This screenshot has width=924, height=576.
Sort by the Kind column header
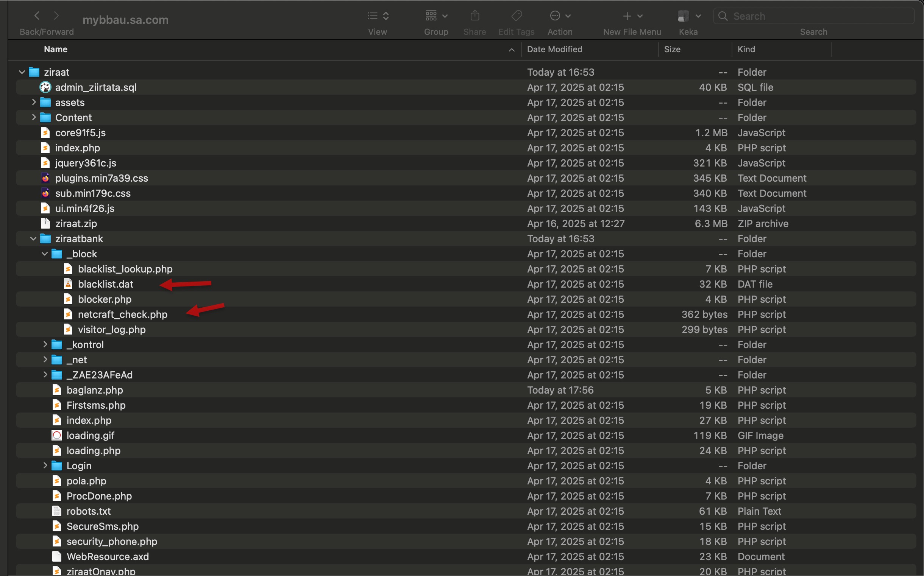point(746,49)
